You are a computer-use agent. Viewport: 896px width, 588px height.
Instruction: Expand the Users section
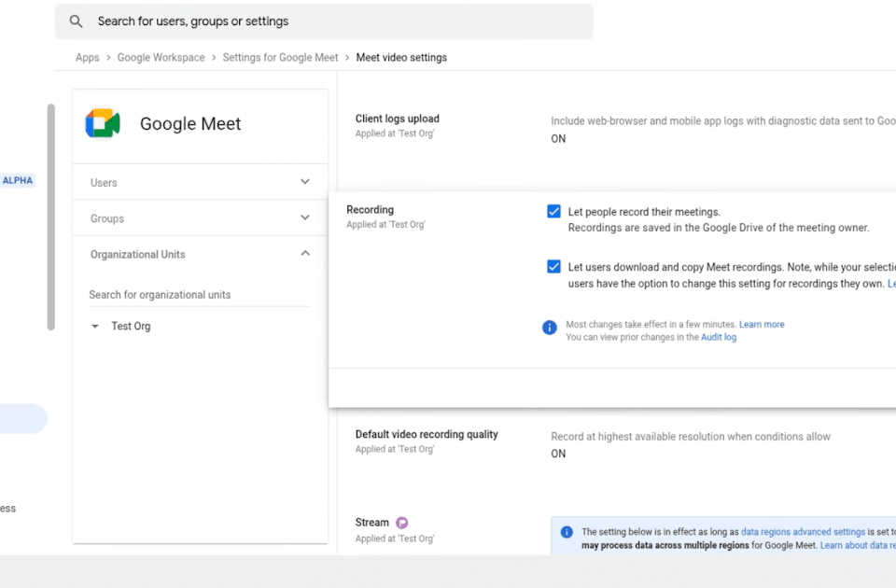[200, 182]
